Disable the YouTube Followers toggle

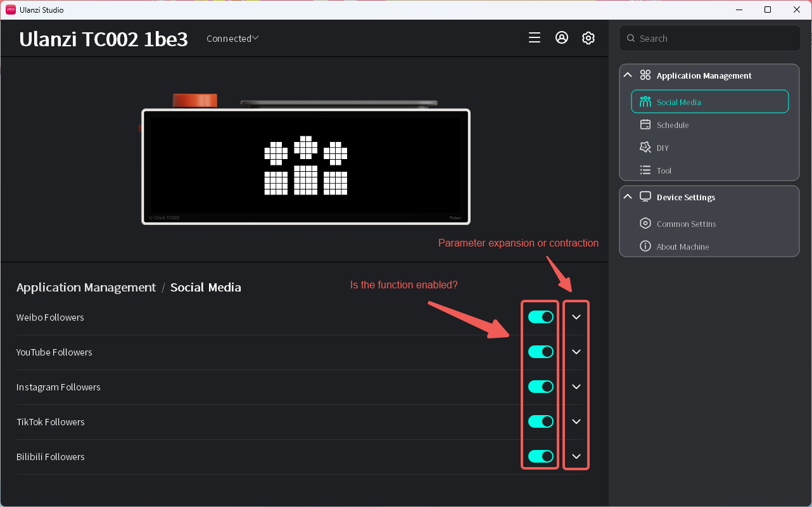541,352
